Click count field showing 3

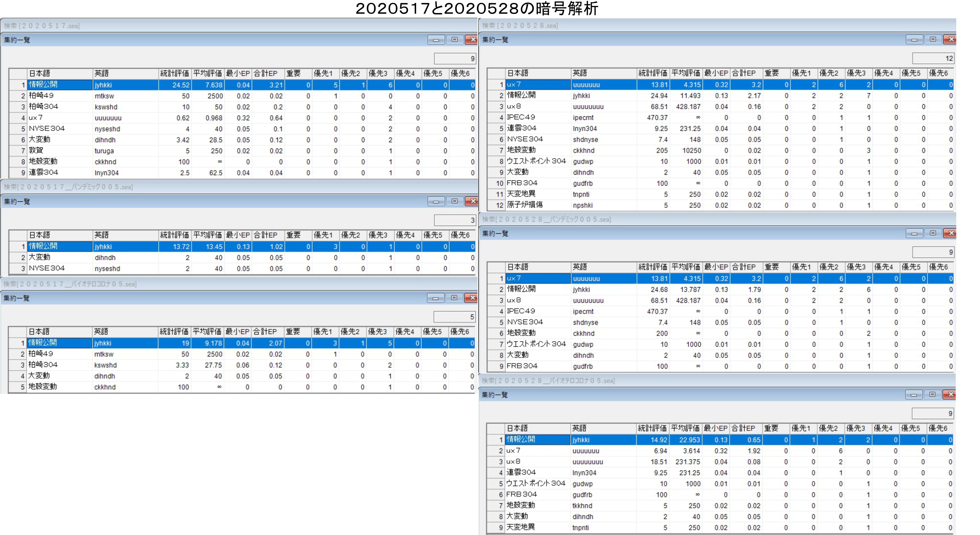click(455, 220)
